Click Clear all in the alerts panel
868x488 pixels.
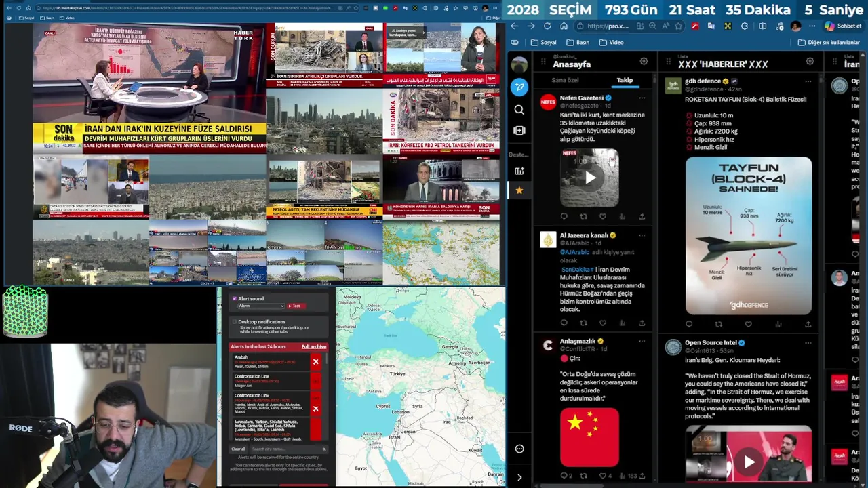coord(238,449)
